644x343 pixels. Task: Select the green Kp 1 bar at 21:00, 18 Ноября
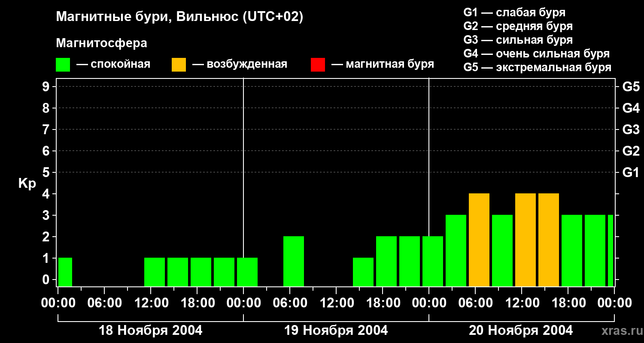(224, 272)
